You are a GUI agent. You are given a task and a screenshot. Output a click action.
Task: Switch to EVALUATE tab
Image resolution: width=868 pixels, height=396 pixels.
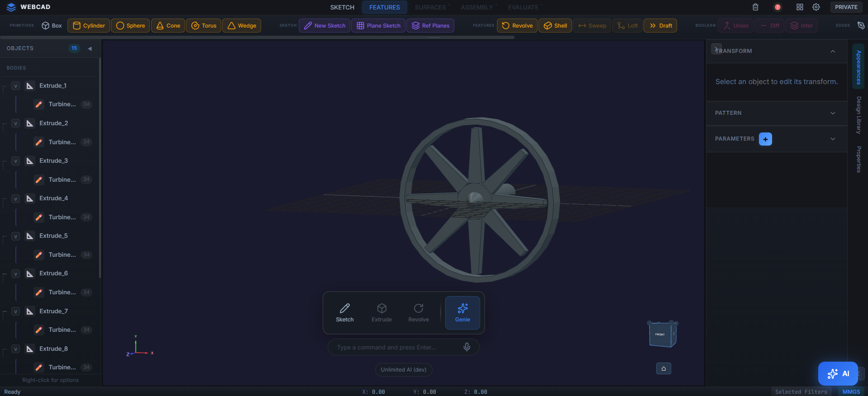[x=523, y=7]
